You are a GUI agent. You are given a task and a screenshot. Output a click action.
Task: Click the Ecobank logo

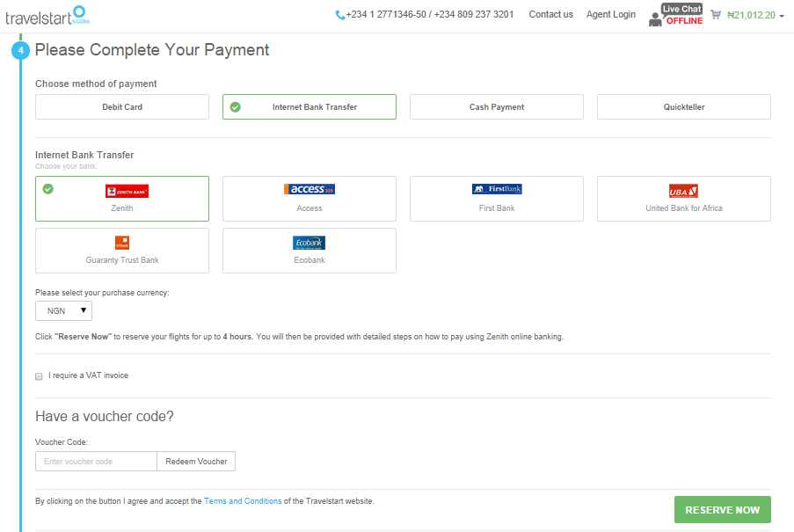pos(310,243)
